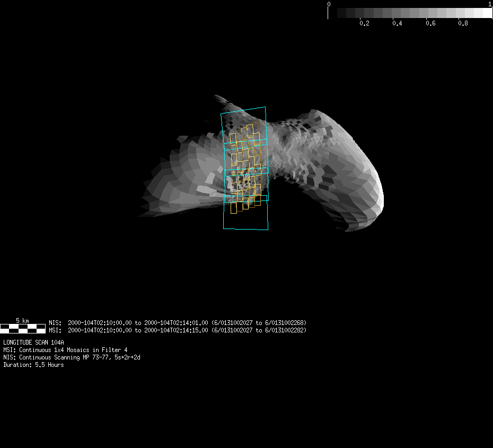The height and width of the screenshot is (448, 493).
Task: Click the 0.2 tick label on grayscale legend
Action: pyautogui.click(x=364, y=23)
